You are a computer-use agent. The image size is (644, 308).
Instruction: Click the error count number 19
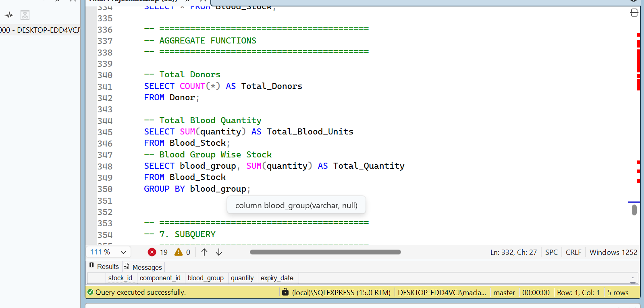[164, 252]
